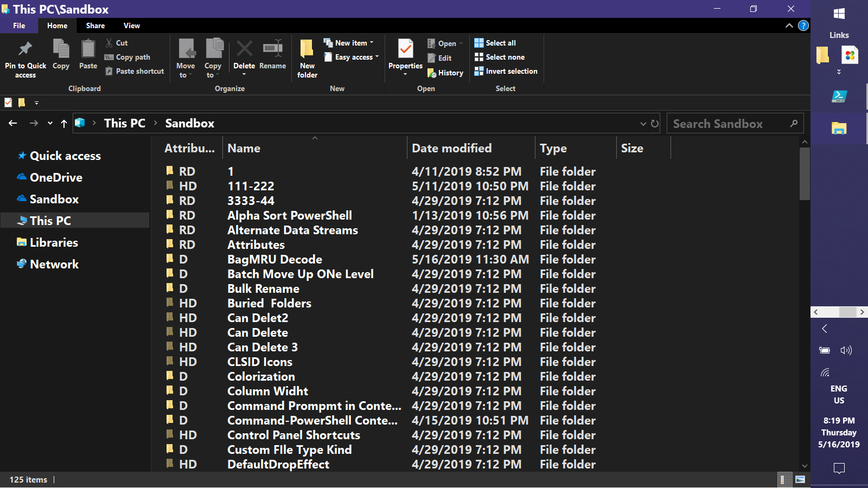Viewport: 868px width, 488px height.
Task: Click the Refresh icon in the address bar
Action: click(x=655, y=124)
